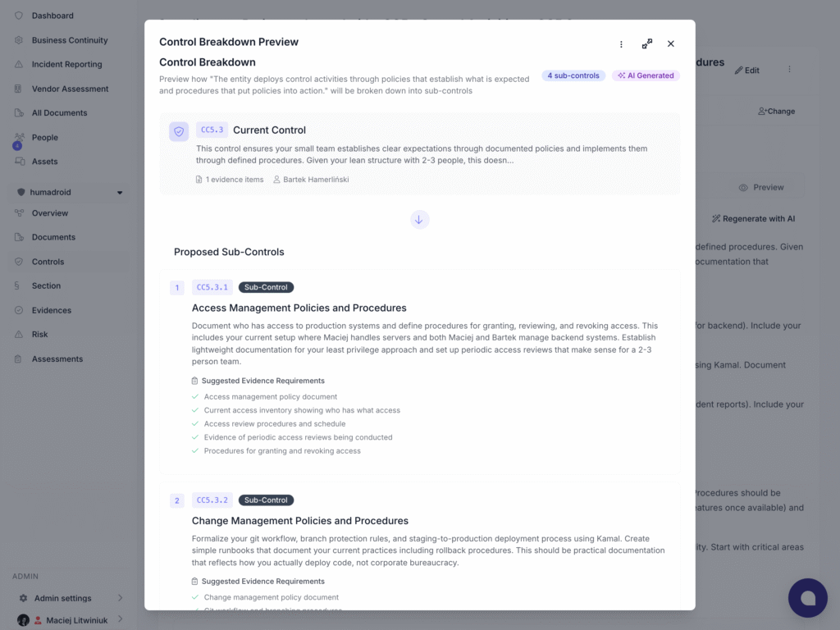Click the Dashboard icon in sidebar
Image resolution: width=840 pixels, height=630 pixels.
pos(19,16)
